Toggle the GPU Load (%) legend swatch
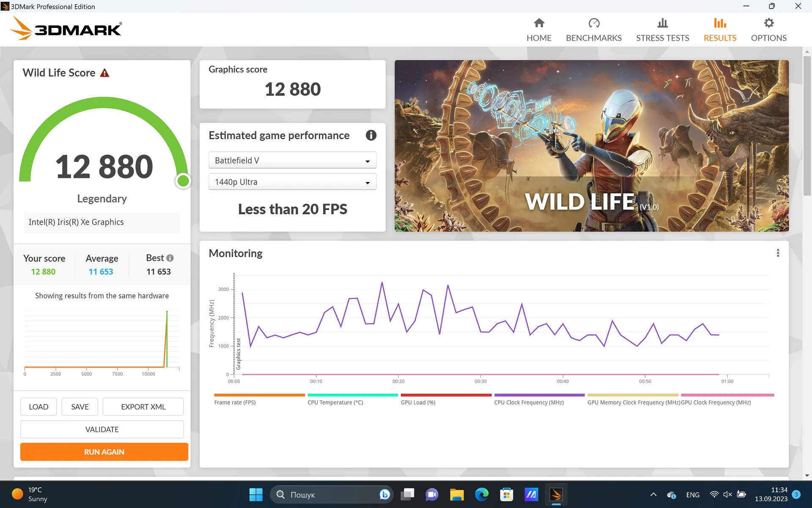 tap(446, 395)
